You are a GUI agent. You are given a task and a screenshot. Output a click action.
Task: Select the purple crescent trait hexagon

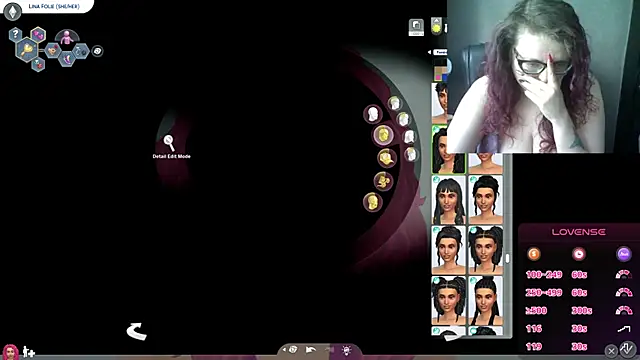click(x=67, y=60)
